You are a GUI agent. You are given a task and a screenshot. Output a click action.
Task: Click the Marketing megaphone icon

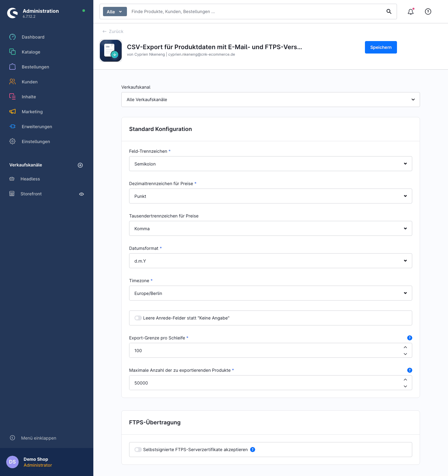12,112
